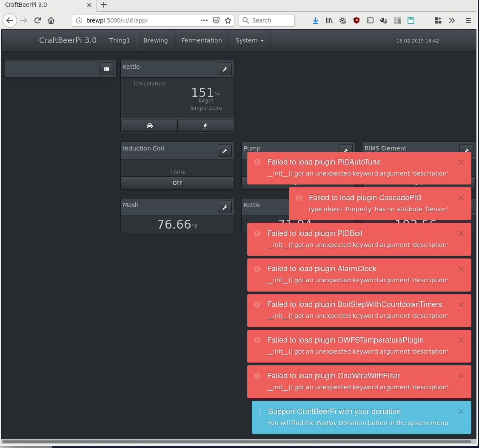Close the CraftBeerPi 3.0 browser tab

(89, 5)
